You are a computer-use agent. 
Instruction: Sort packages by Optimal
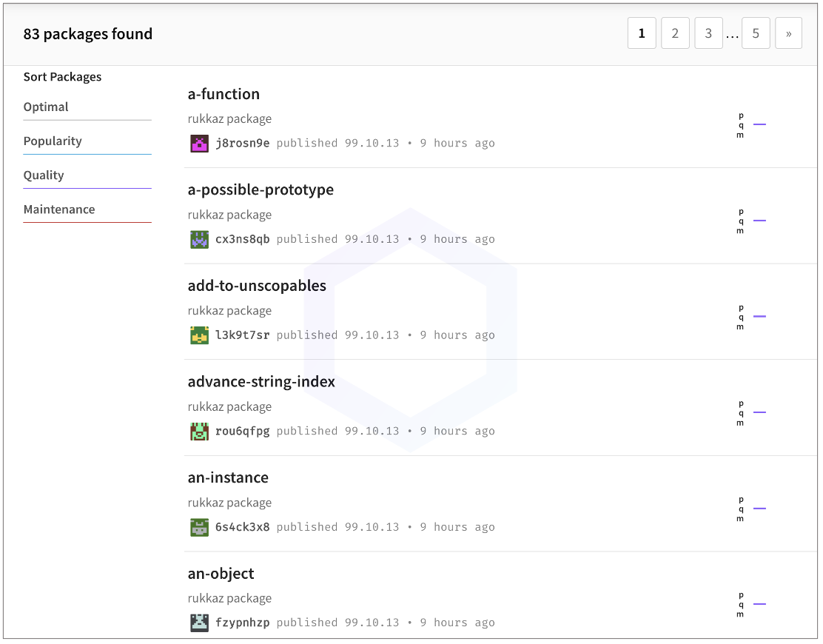tap(46, 107)
